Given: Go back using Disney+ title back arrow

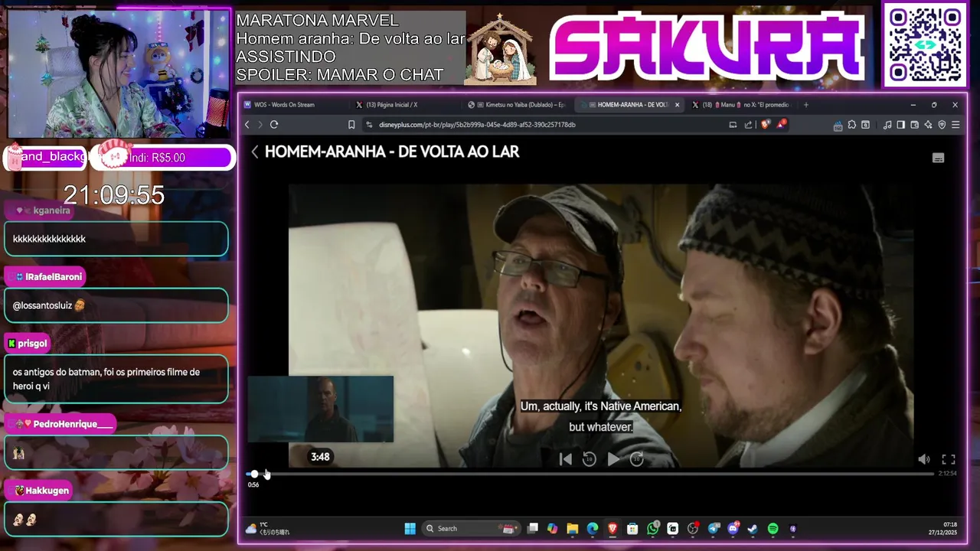Looking at the screenshot, I should click(255, 152).
